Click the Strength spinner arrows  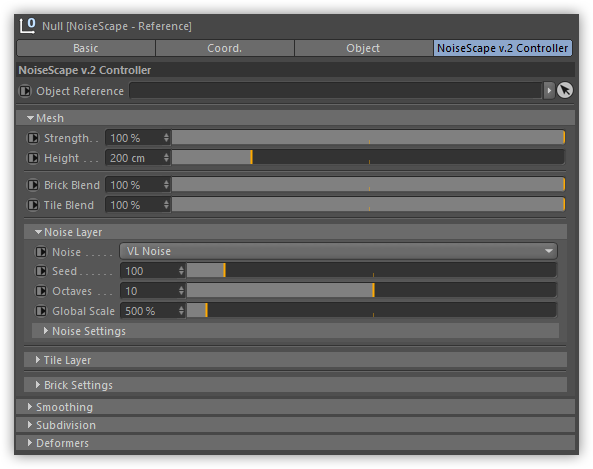[x=166, y=138]
